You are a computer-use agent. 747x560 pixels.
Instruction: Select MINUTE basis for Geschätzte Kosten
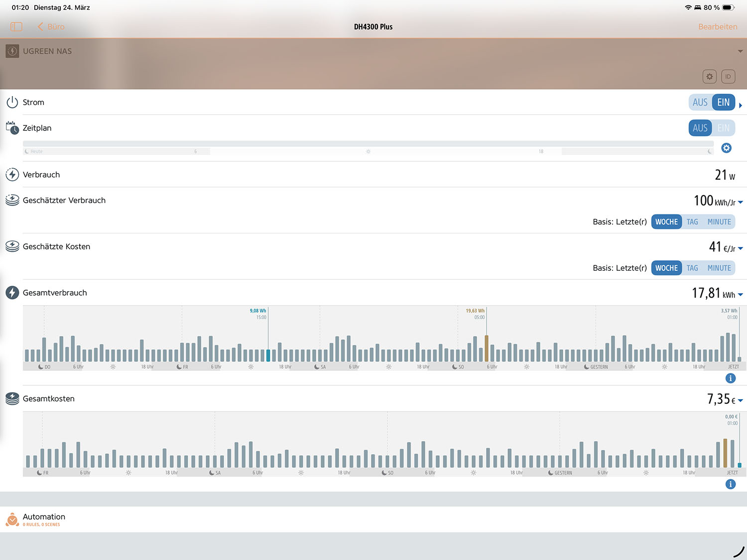(719, 268)
